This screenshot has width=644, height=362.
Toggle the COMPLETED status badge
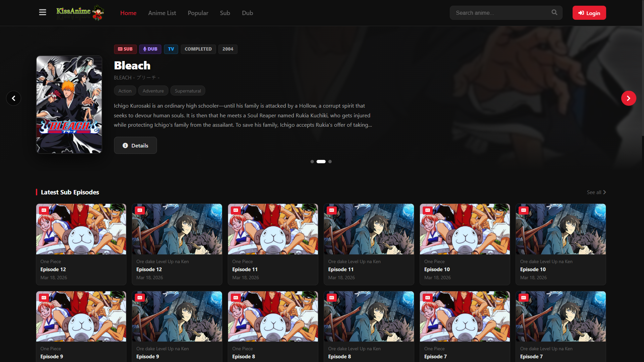[198, 49]
